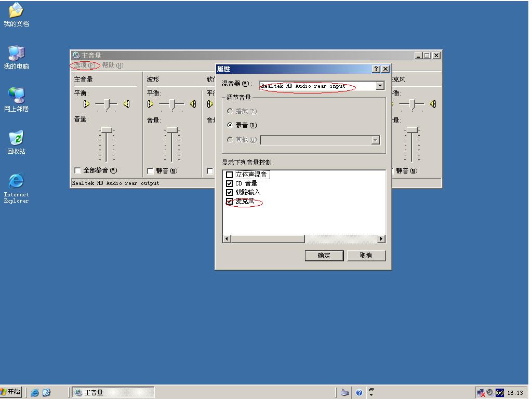The height and width of the screenshot is (399, 532).
Task: Uncheck the CD 音量 checkbox
Action: click(229, 183)
